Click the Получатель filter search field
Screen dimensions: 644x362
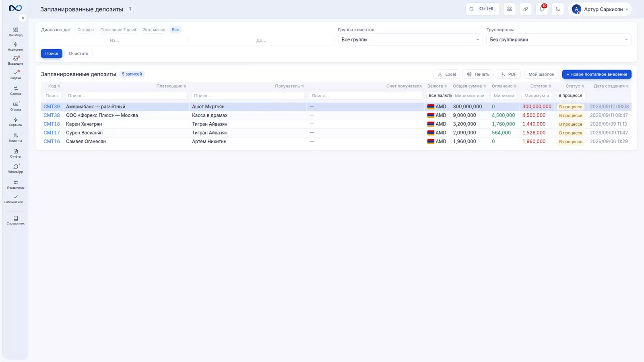click(248, 96)
